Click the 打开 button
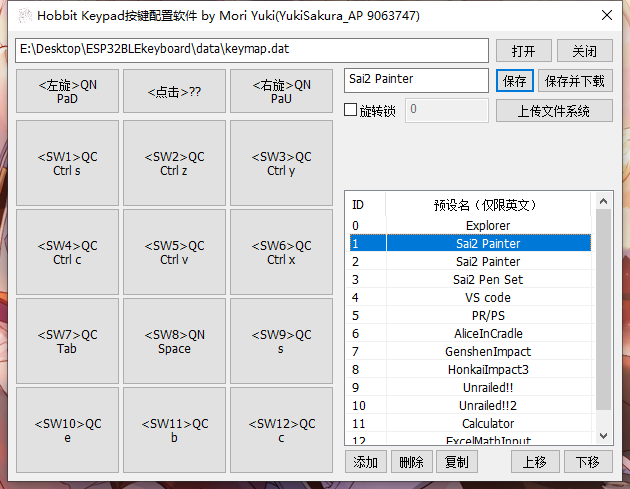This screenshot has width=630, height=489. (x=523, y=51)
